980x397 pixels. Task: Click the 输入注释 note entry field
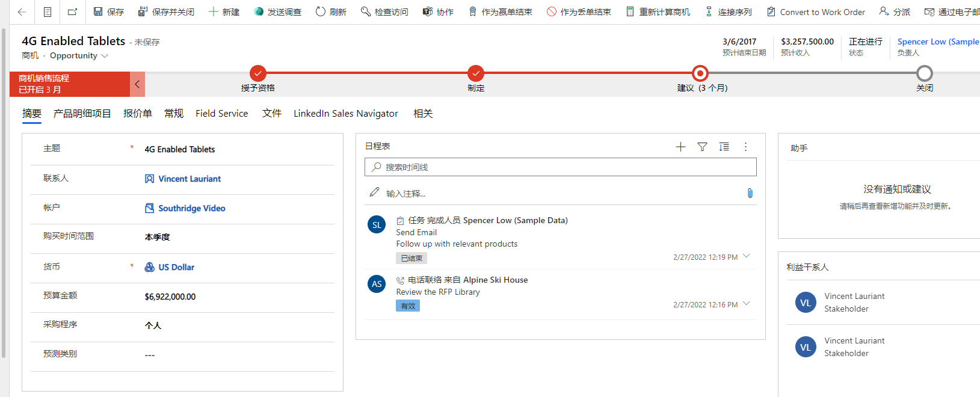pyautogui.click(x=553, y=193)
